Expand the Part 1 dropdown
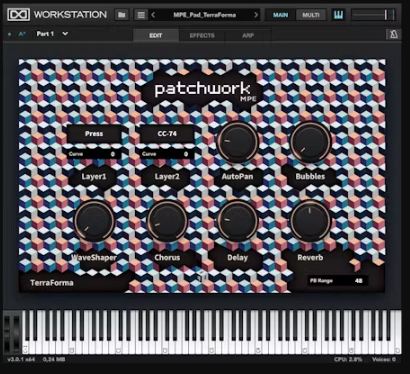This screenshot has width=410, height=374. pyautogui.click(x=52, y=34)
